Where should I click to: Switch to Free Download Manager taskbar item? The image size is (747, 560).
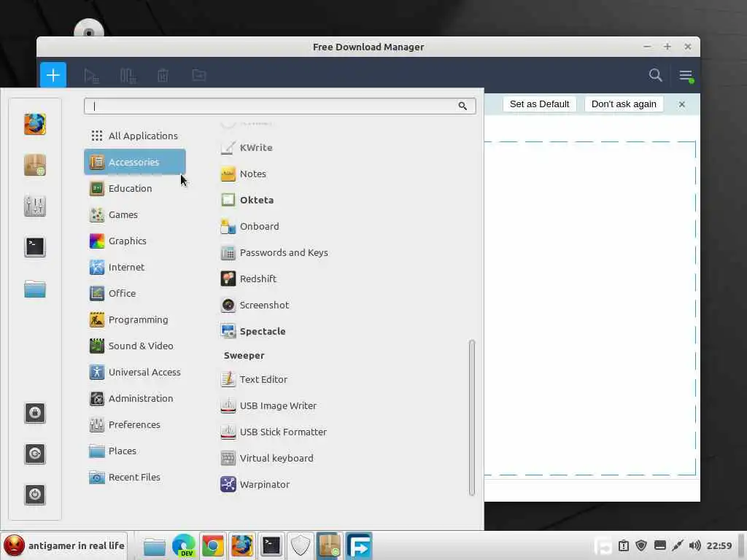tap(359, 545)
